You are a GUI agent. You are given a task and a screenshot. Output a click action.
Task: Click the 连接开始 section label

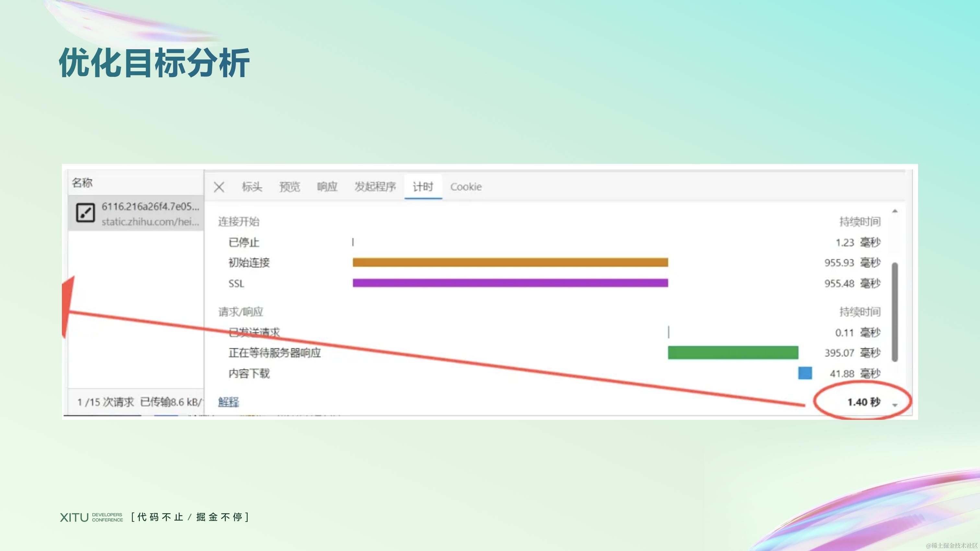click(x=239, y=222)
